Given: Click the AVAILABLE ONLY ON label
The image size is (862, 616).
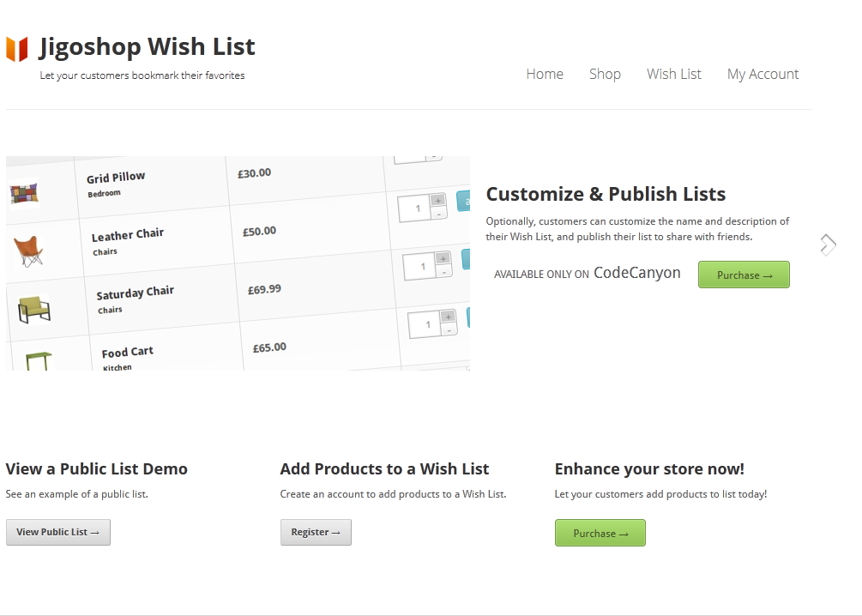Looking at the screenshot, I should [x=541, y=275].
